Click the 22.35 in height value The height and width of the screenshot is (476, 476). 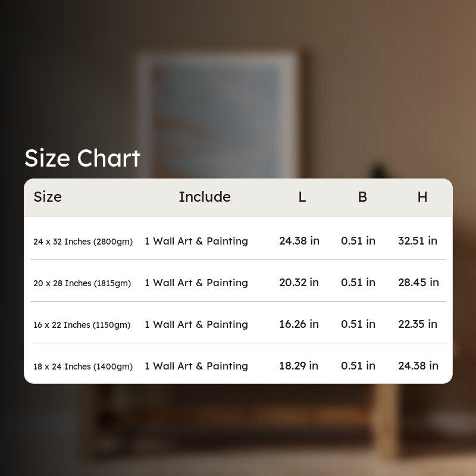click(418, 324)
